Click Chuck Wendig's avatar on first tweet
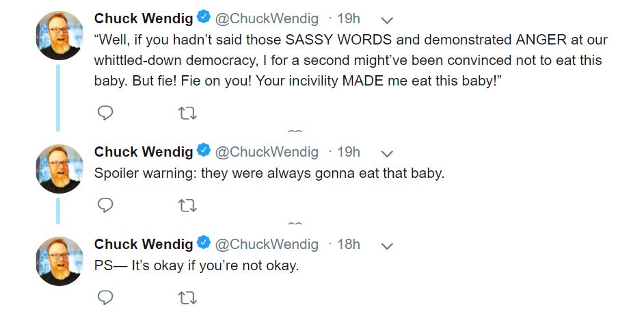Screen dimensions: 644x314 point(59,36)
